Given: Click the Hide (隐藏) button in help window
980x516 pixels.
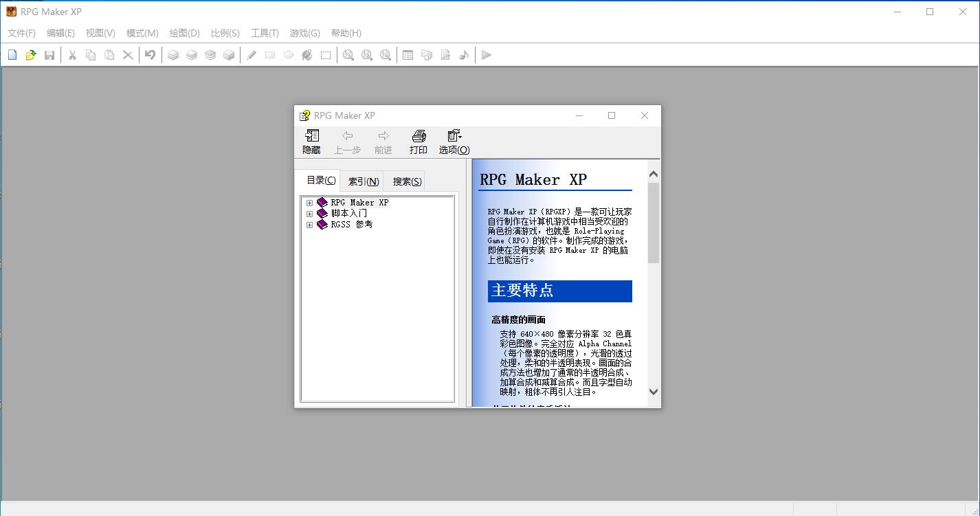Looking at the screenshot, I should [x=311, y=142].
